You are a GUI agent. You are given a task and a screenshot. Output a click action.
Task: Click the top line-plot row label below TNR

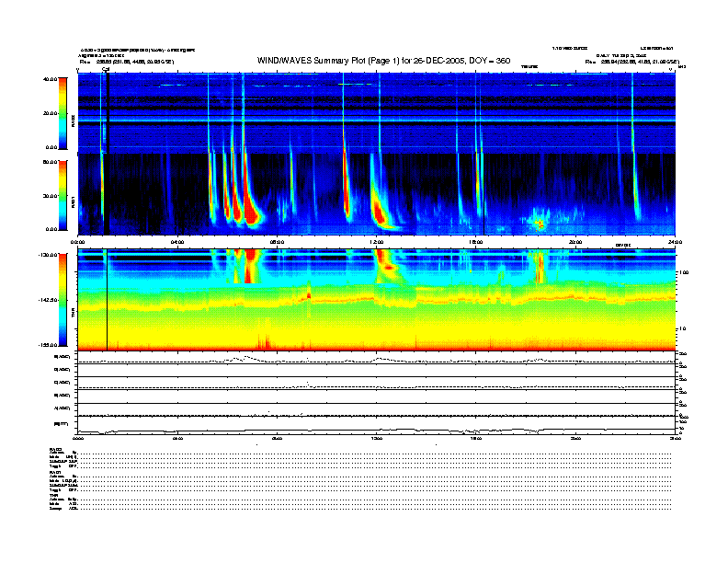63,357
